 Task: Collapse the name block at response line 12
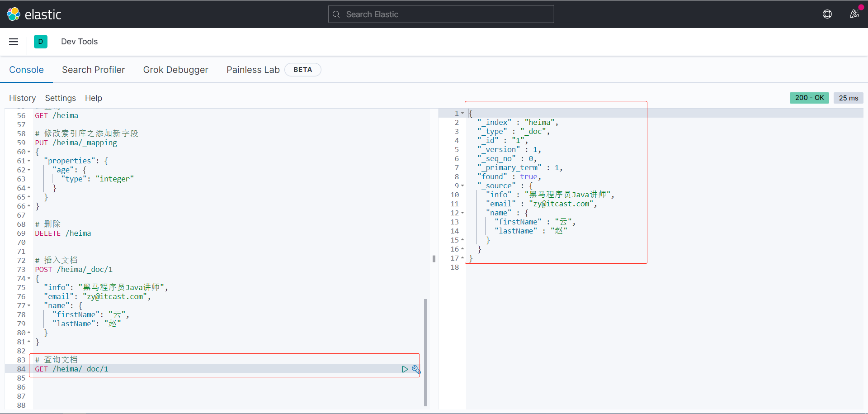coord(462,213)
